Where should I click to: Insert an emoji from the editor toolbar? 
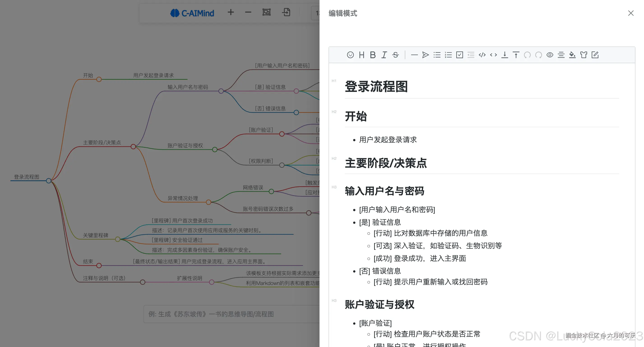(350, 55)
